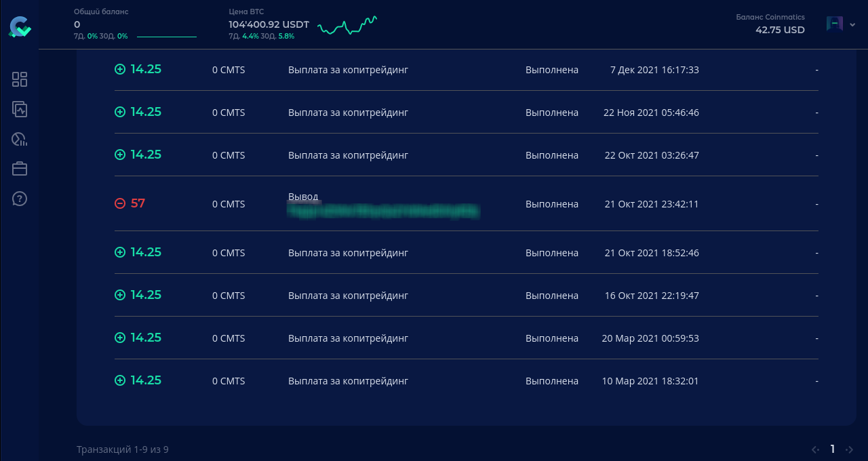
Task: Open the analytics pie chart sidebar icon
Action: (20, 139)
